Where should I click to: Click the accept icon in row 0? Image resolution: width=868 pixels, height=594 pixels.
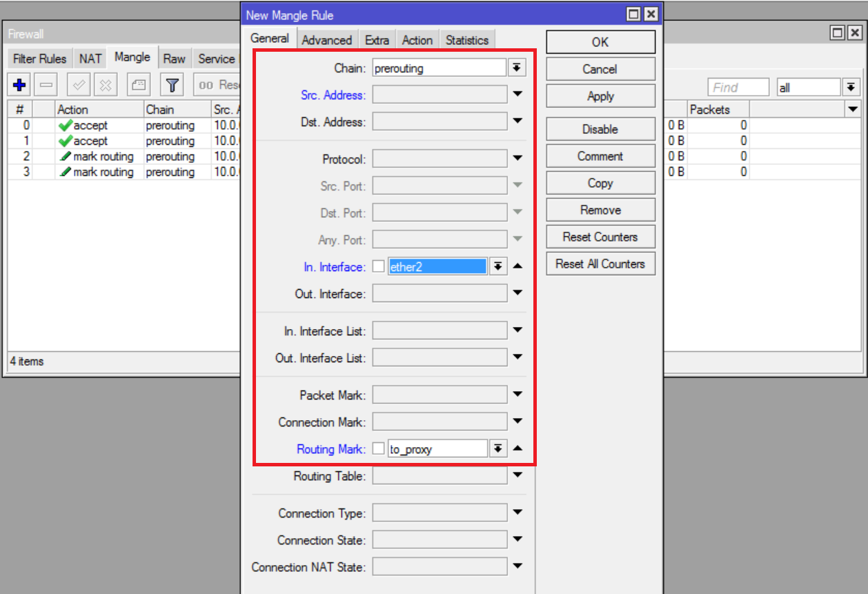[66, 126]
